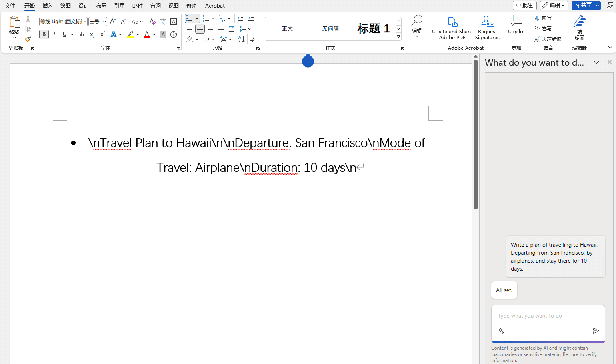
Task: Select the Format Painter brush
Action: (28, 39)
